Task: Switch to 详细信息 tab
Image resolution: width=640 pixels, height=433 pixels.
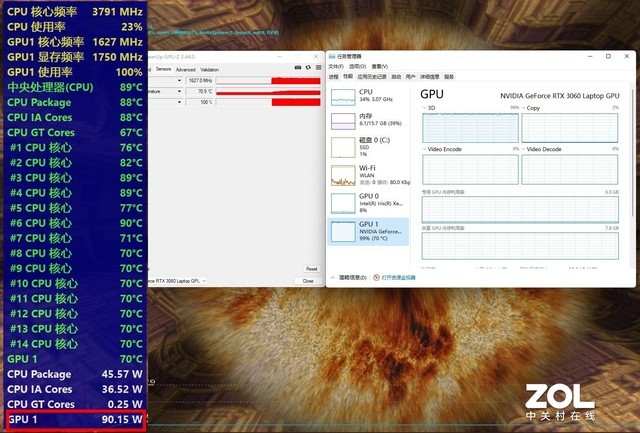Action: pyautogui.click(x=429, y=77)
